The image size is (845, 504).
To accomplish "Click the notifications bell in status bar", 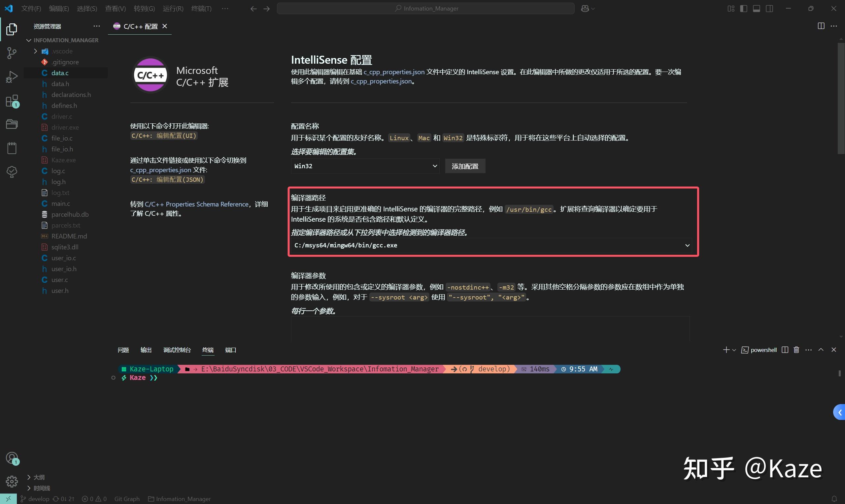I will click(834, 499).
